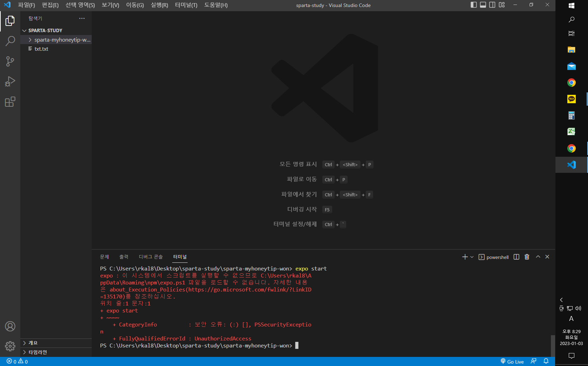Image resolution: width=588 pixels, height=366 pixels.
Task: Select the powershell terminal instance
Action: click(493, 257)
